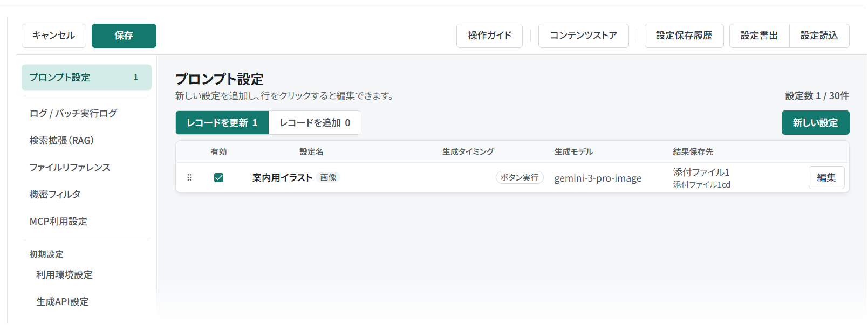Click the 画像 tag next to 案内用イラスト
The image size is (868, 325).
click(328, 178)
